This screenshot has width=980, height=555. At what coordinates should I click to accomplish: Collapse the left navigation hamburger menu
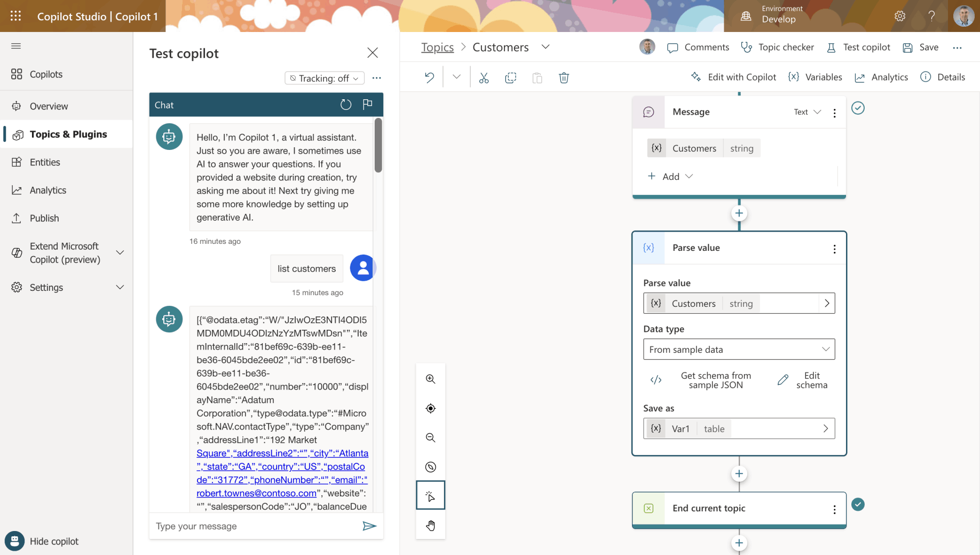pos(16,46)
